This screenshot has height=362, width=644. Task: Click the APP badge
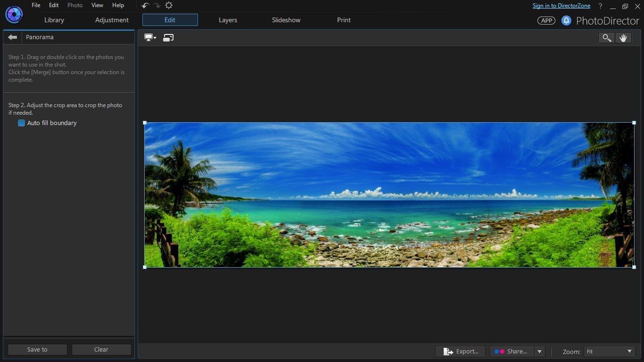(546, 20)
